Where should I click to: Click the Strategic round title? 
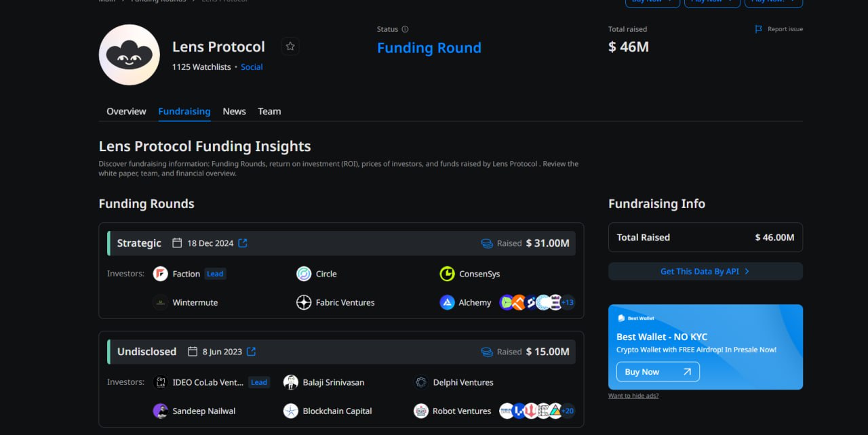click(139, 243)
